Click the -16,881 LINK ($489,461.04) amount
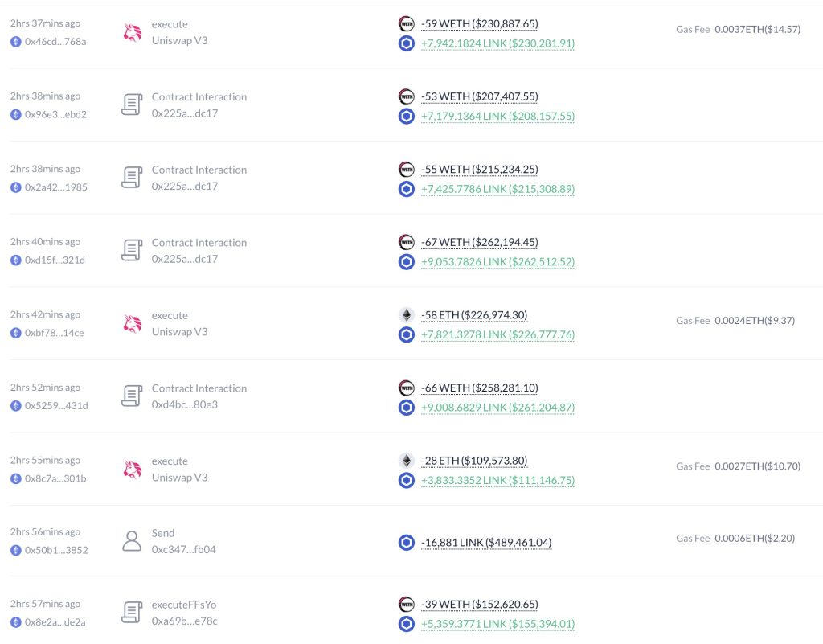 [x=485, y=543]
